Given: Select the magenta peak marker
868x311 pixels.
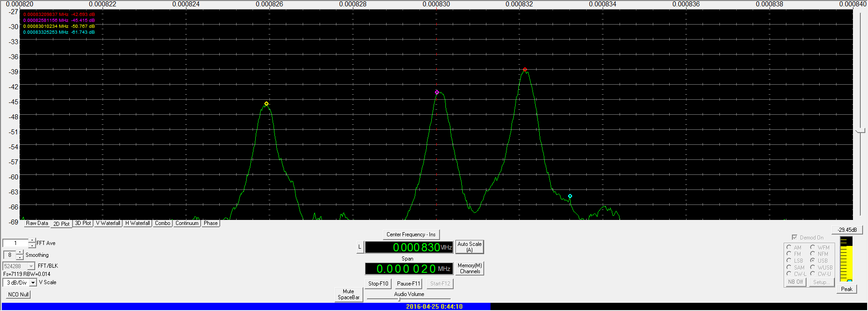Looking at the screenshot, I should (437, 92).
